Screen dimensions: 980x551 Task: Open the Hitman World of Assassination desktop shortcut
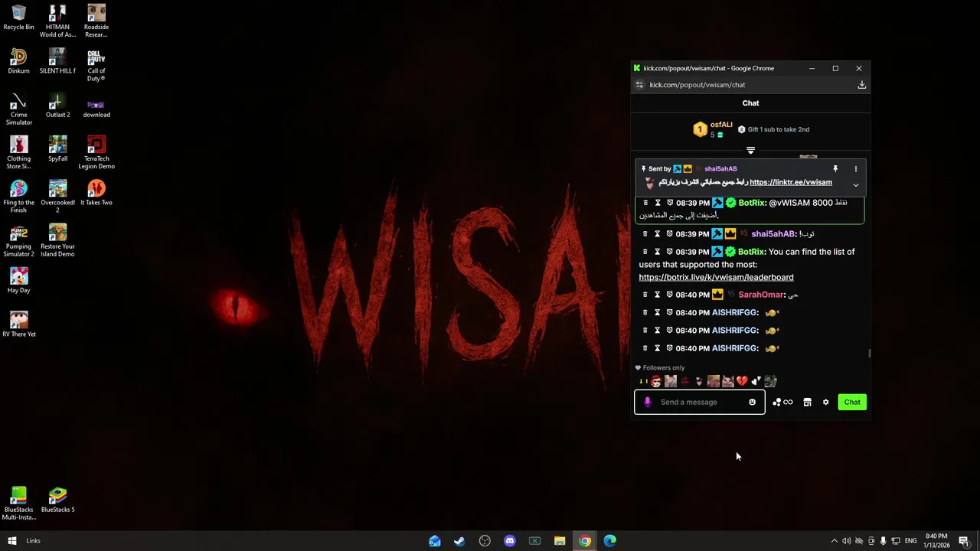(x=57, y=21)
